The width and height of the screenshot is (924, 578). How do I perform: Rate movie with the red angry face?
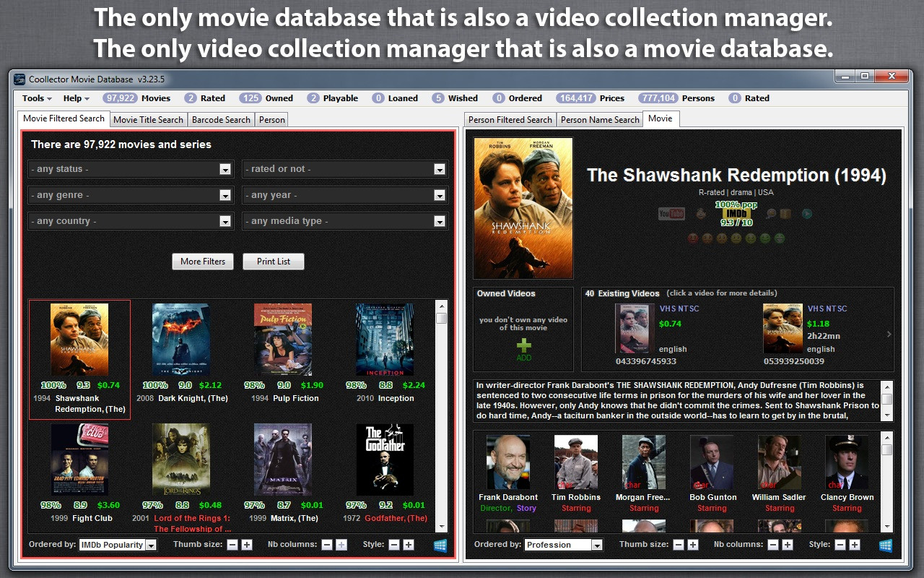click(x=693, y=238)
